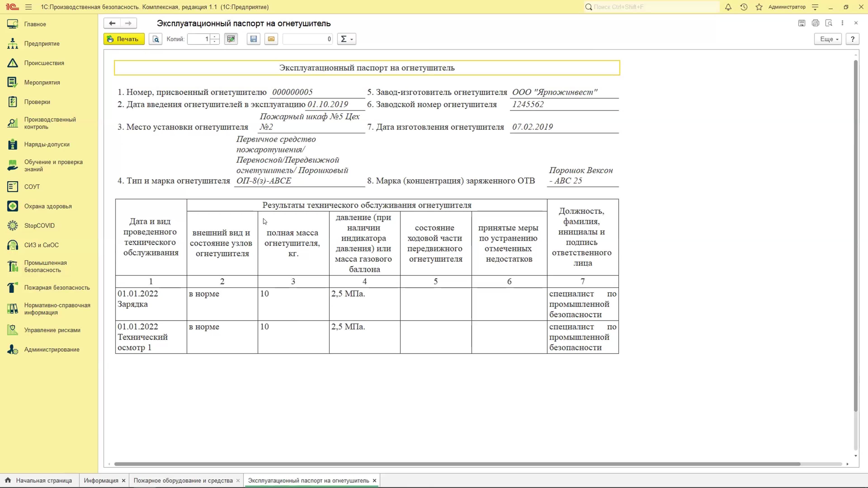Select manufacturer cell ООО "Ярпожинвест"
The image size is (868, 488).
click(x=564, y=92)
